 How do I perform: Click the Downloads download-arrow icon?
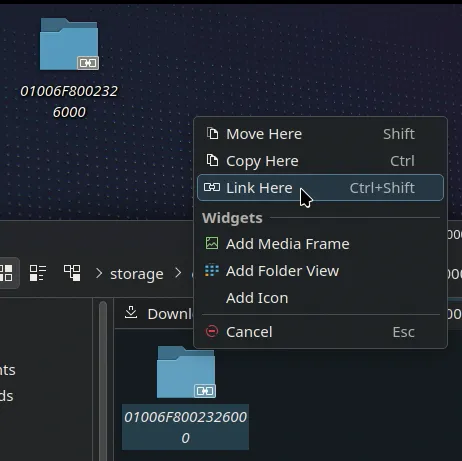[x=131, y=313]
